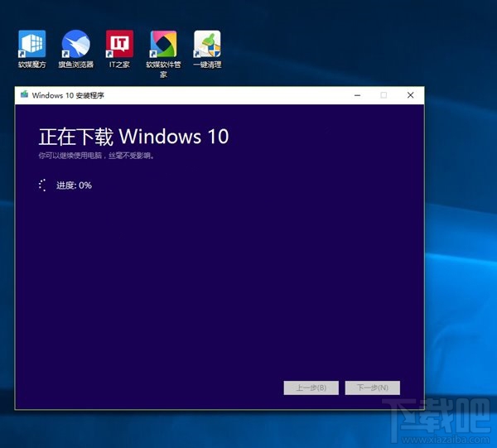Viewport: 497px width, 448px height.
Task: Click the 软媒魔方 text label below icon
Action: pyautogui.click(x=31, y=65)
